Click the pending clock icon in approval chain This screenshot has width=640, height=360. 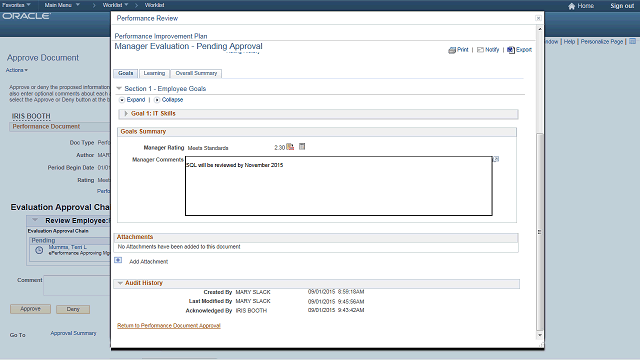point(39,250)
